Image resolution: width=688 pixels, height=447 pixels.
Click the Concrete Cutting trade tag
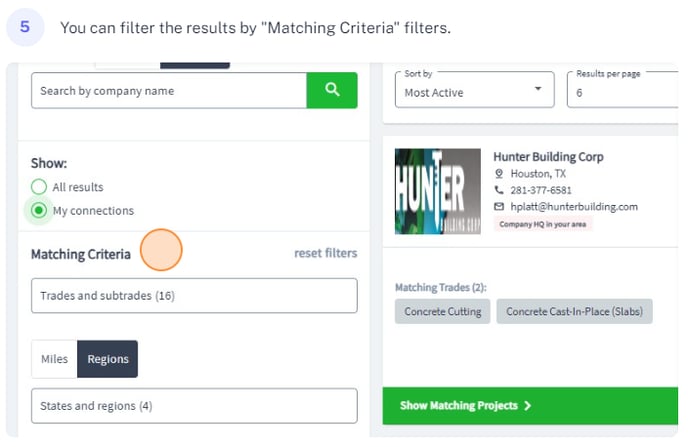442,311
